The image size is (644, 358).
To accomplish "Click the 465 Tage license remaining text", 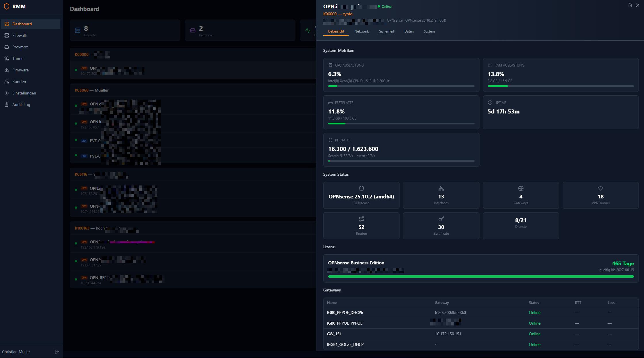I will (623, 264).
